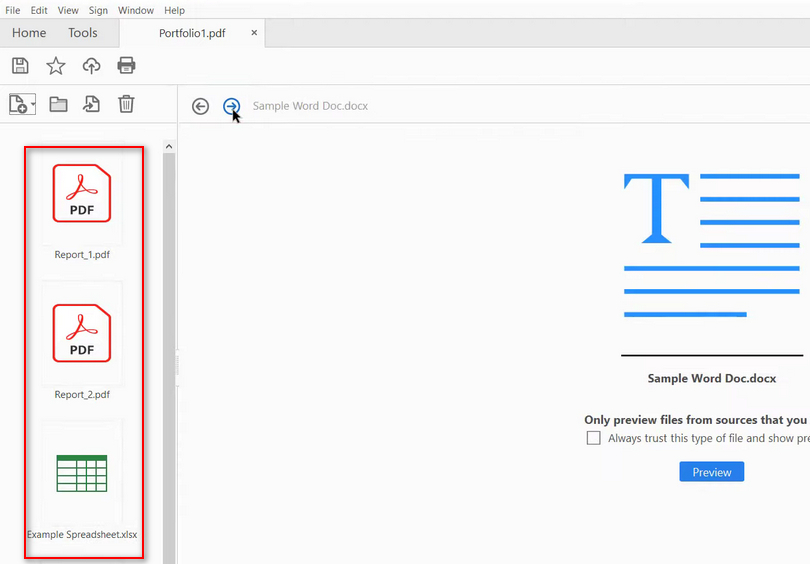The image size is (810, 564).
Task: Open the File menu
Action: coord(12,10)
